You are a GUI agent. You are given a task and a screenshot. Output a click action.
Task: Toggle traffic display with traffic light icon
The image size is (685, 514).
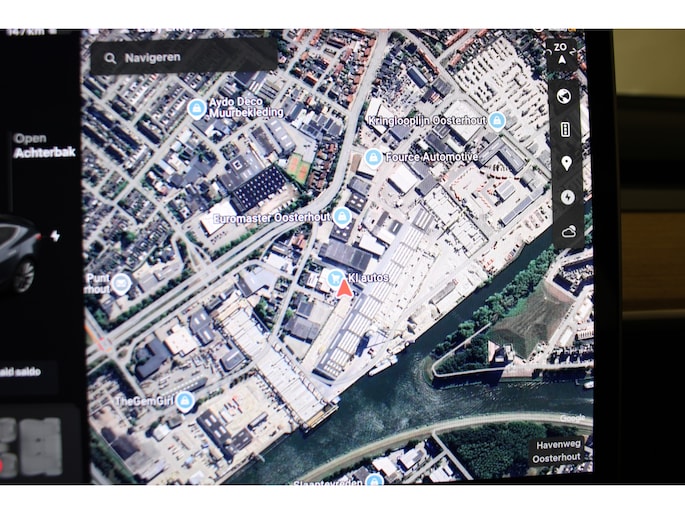(565, 130)
